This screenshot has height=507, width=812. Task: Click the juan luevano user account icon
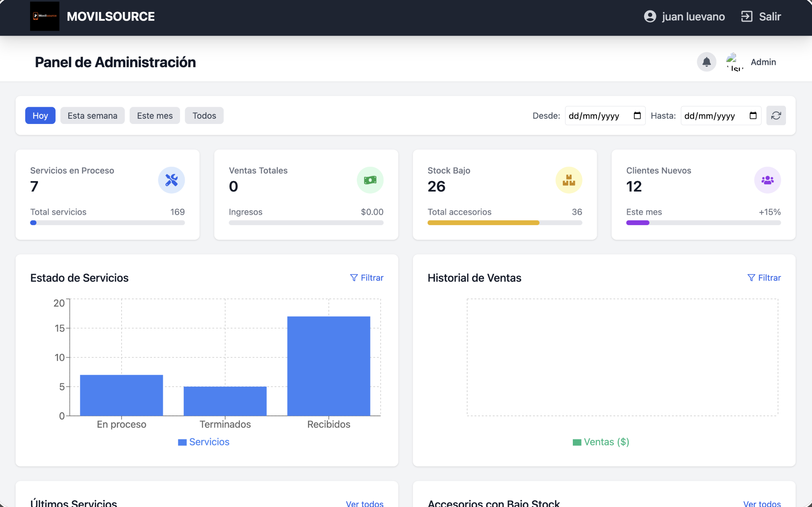point(650,16)
